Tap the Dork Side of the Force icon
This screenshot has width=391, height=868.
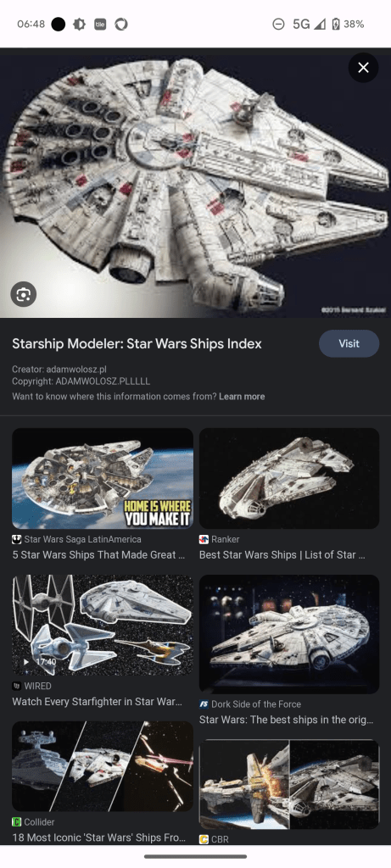pyautogui.click(x=204, y=704)
